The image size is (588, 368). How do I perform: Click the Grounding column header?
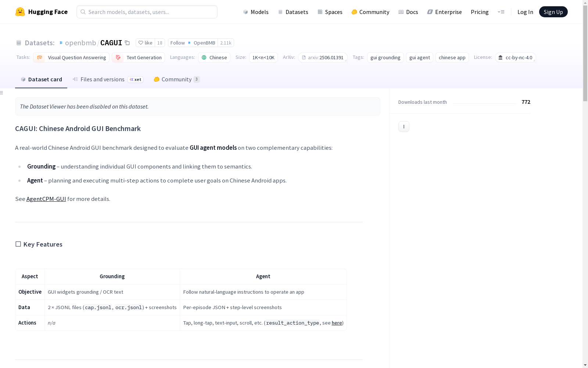click(112, 276)
